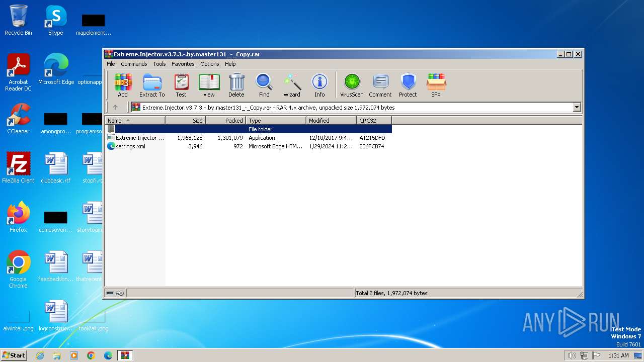Viewport: 644px width, 362px height.
Task: Select alwinter.png desktop file
Action: click(18, 320)
